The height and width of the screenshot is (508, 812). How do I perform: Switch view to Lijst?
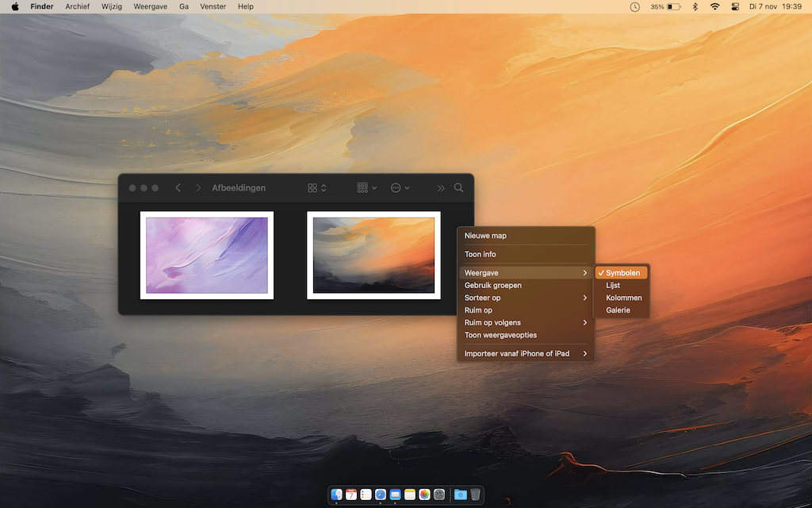point(613,285)
